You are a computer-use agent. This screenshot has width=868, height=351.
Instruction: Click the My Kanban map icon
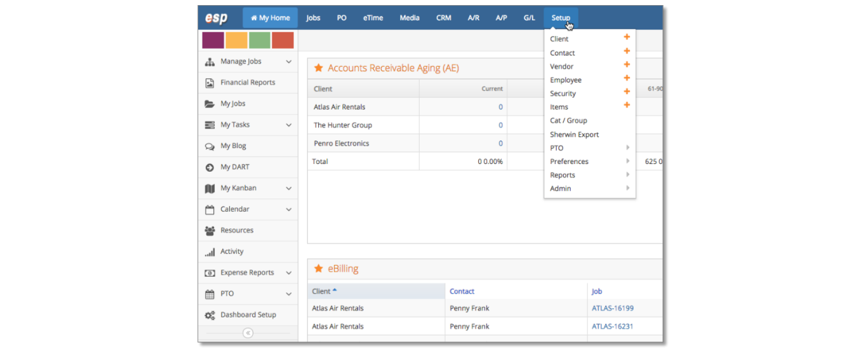pos(210,188)
